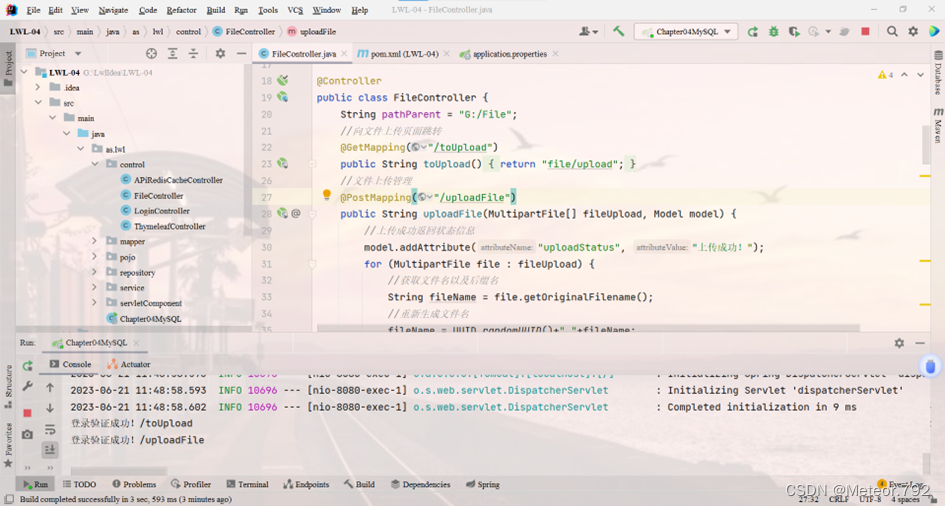Open the Terminal tool window button
This screenshot has width=945, height=506.
point(246,484)
